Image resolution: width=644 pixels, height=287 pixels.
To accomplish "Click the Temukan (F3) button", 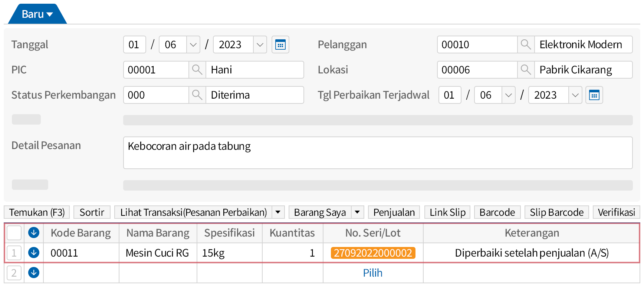I will click(x=37, y=212).
